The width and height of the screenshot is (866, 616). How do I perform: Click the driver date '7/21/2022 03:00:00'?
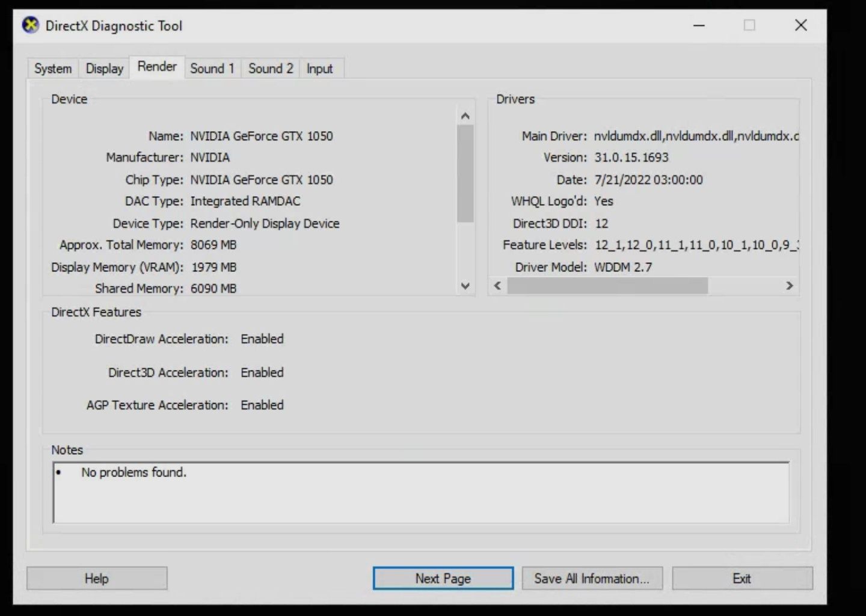pos(648,180)
